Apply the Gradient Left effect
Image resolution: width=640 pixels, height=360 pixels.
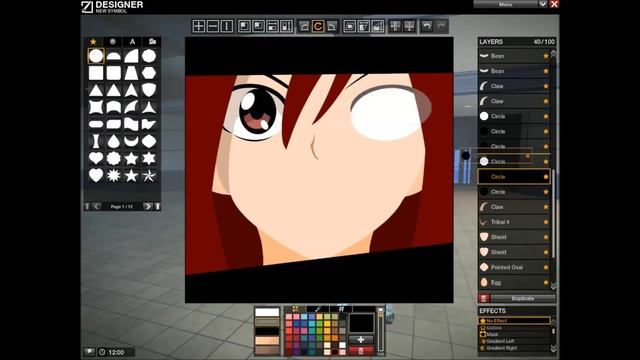click(x=514, y=341)
